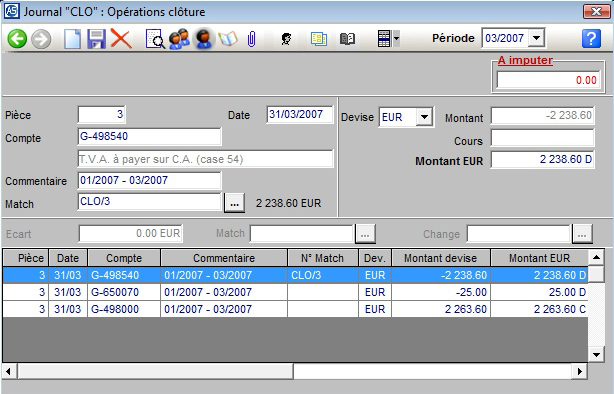Click the horizontal scroll right arrow
This screenshot has height=394, width=614.
580,371
